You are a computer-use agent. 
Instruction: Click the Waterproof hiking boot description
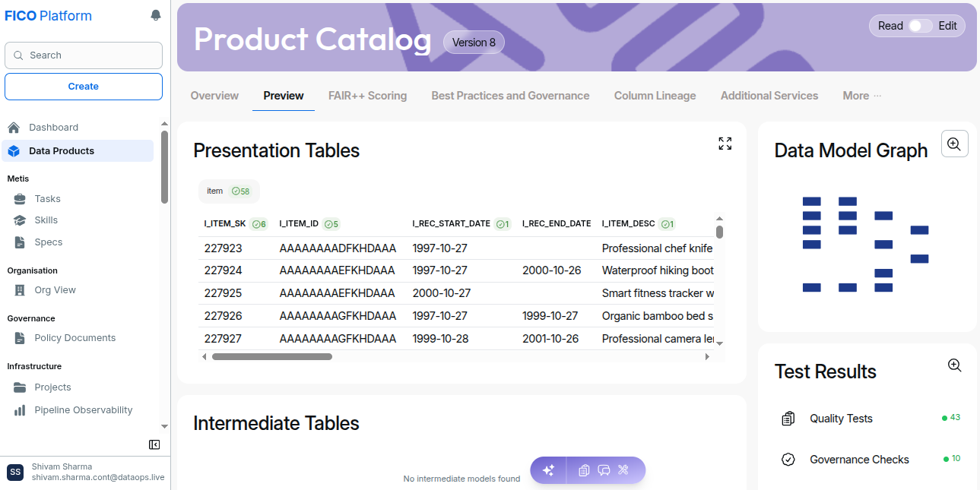click(658, 270)
